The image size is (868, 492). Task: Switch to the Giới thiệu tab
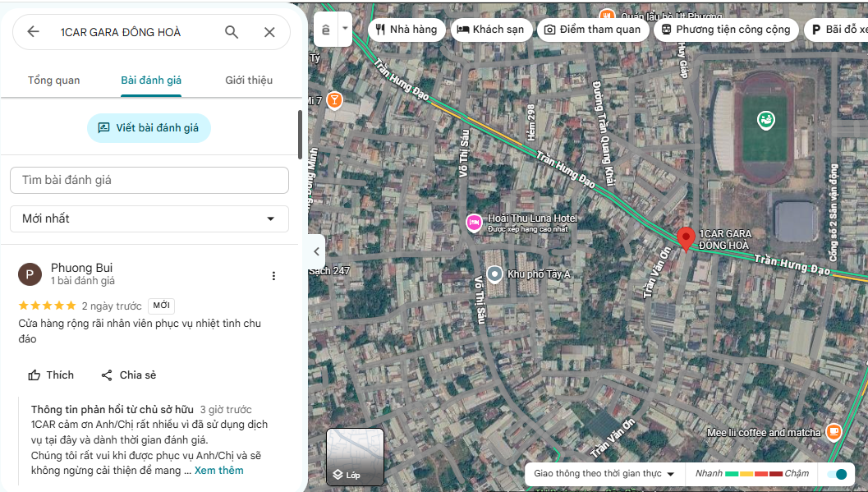point(249,80)
